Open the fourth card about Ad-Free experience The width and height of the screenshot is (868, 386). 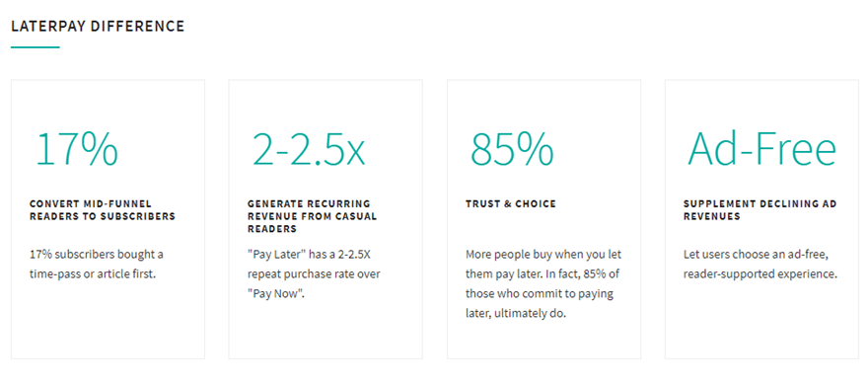[761, 219]
